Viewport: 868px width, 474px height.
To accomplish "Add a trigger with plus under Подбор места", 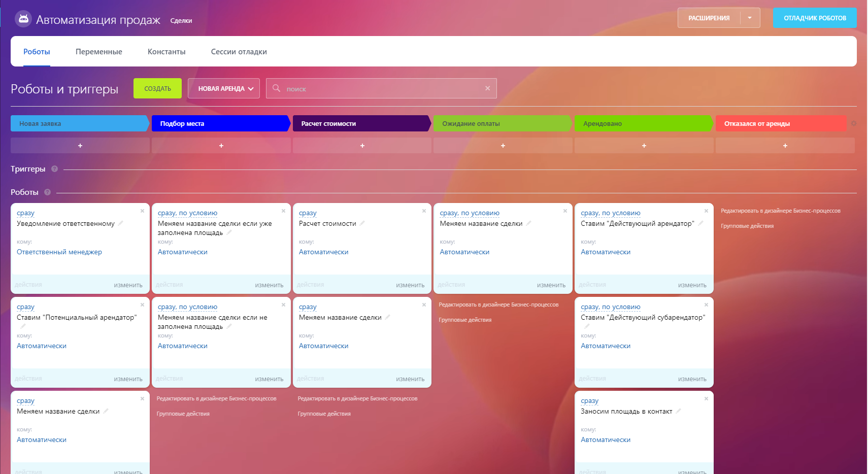I will point(221,146).
